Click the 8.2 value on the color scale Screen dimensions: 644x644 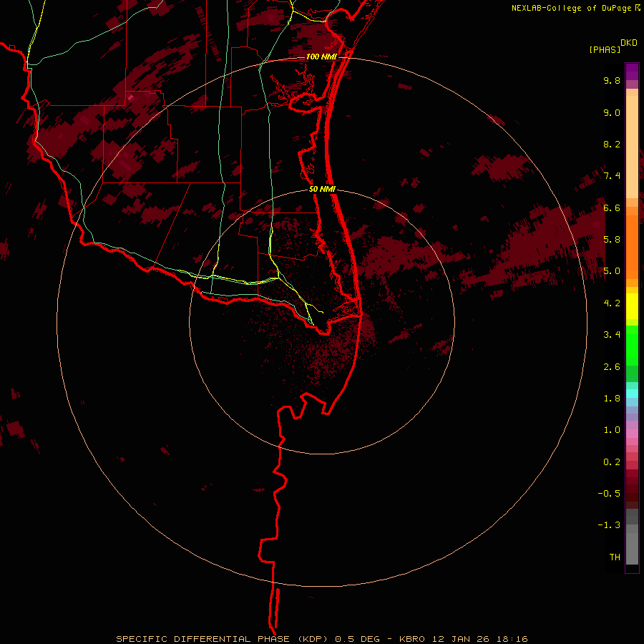tap(612, 144)
